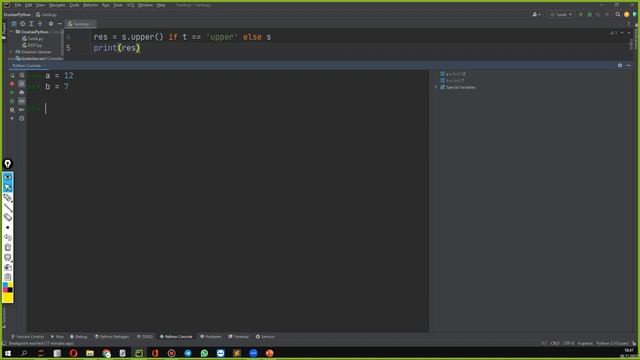Click the console magnifier browse icon
Screen dimensions: 640x360
click(x=12, y=110)
